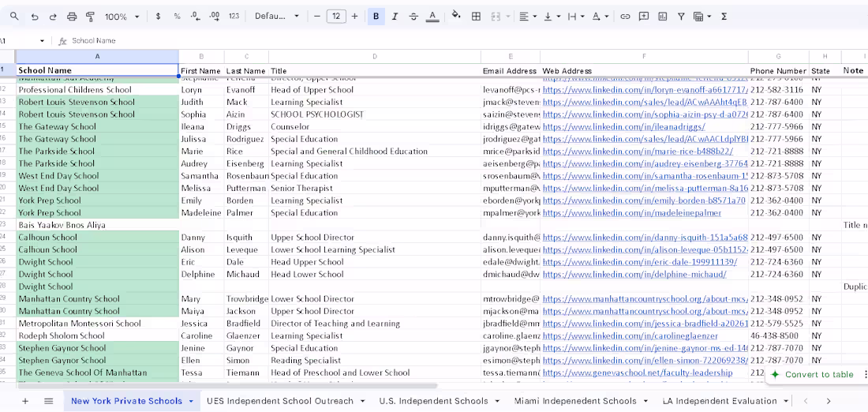Open the text color picker
Screen dimensions: 868x412
point(432,17)
